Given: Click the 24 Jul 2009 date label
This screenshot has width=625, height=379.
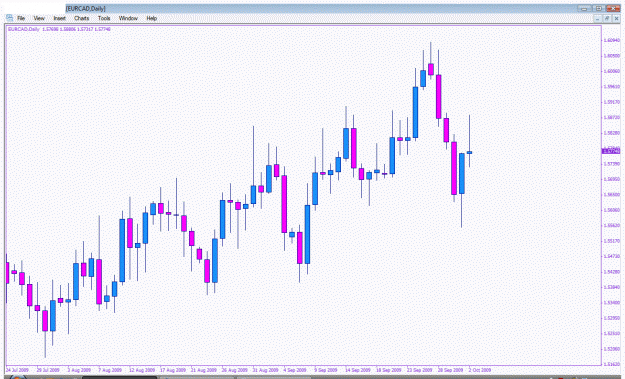Looking at the screenshot, I should tap(17, 370).
